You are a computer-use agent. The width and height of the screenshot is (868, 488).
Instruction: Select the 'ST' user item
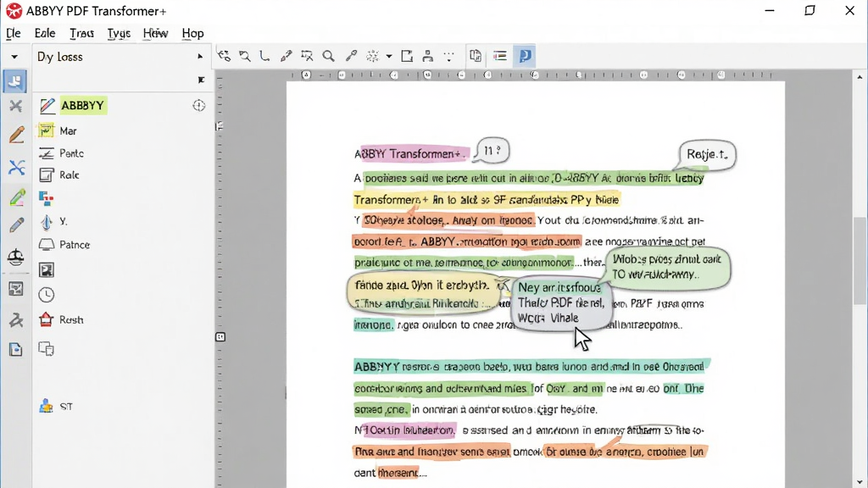[56, 406]
